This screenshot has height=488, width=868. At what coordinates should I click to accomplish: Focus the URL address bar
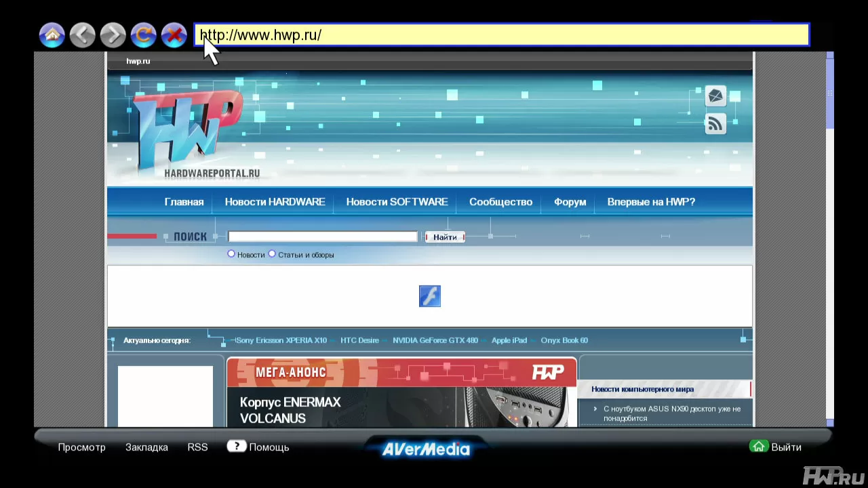502,35
